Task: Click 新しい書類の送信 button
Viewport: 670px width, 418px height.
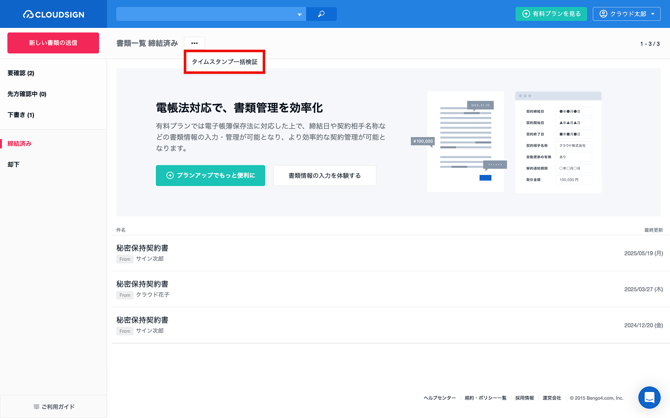Action: click(53, 43)
